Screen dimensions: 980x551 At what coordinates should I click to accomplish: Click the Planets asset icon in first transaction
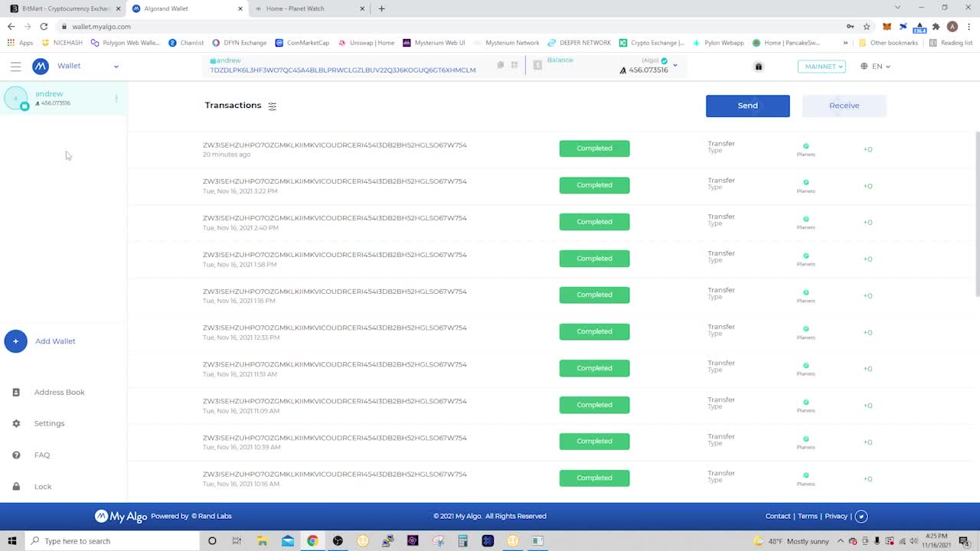(x=805, y=146)
